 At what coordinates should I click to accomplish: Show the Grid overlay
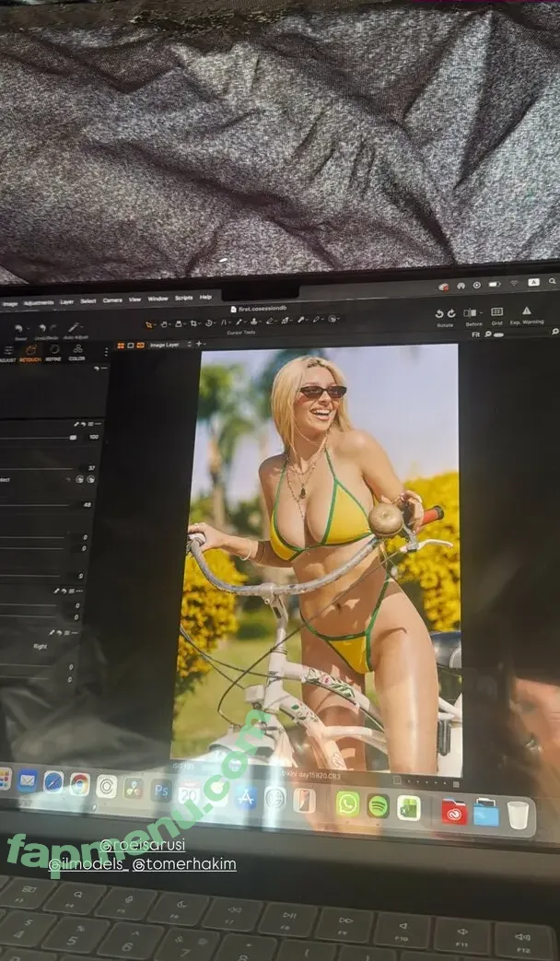coord(496,312)
